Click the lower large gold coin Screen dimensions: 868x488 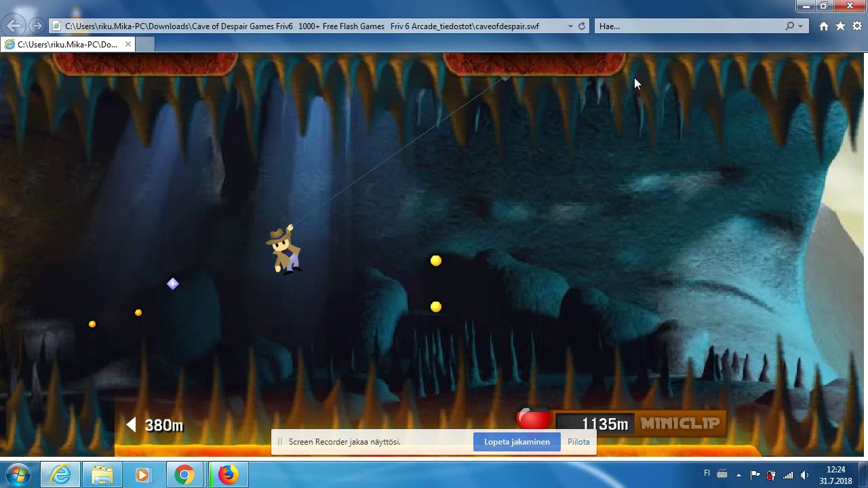[x=436, y=307]
